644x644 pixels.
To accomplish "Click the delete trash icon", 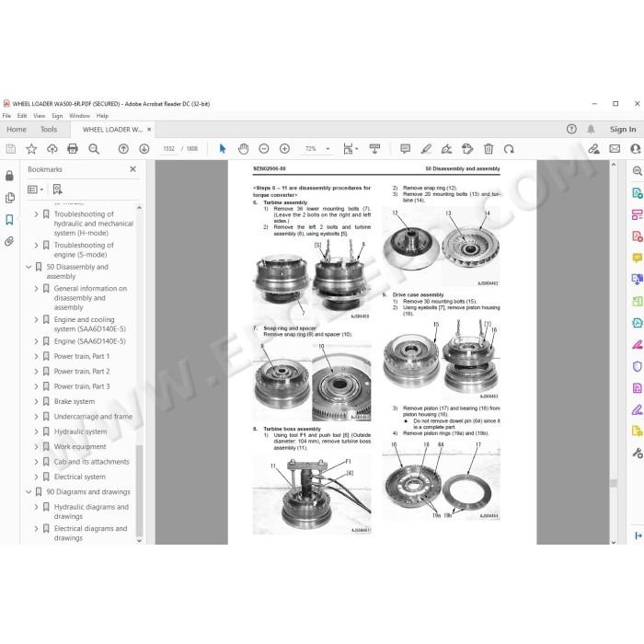I will coord(489,149).
